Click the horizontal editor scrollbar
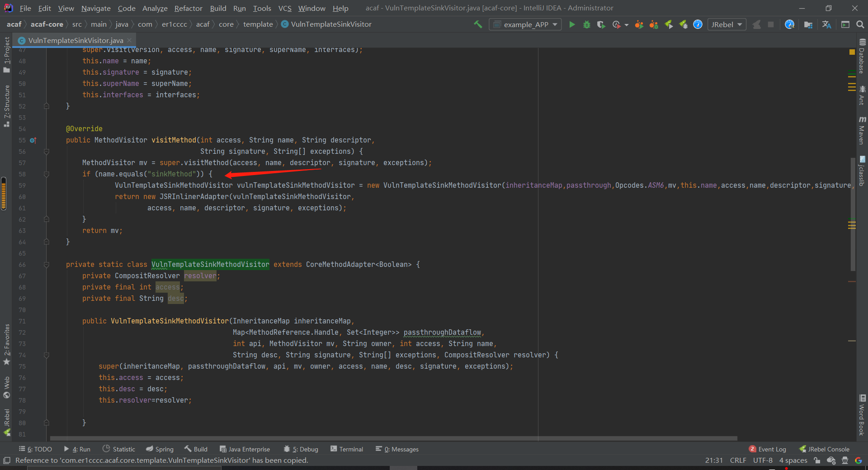The image size is (868, 470). (393, 438)
